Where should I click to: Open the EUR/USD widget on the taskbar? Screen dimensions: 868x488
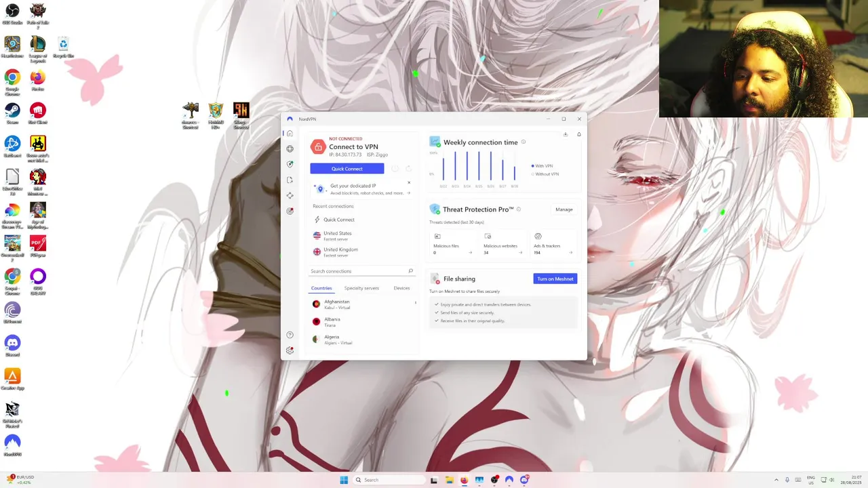(x=20, y=480)
